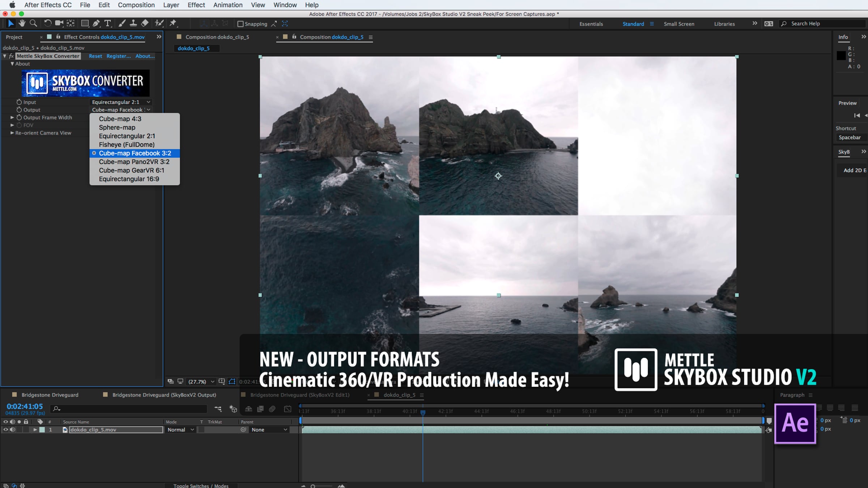The width and height of the screenshot is (868, 488).
Task: Select the Rectangle shape tool
Action: click(x=85, y=23)
